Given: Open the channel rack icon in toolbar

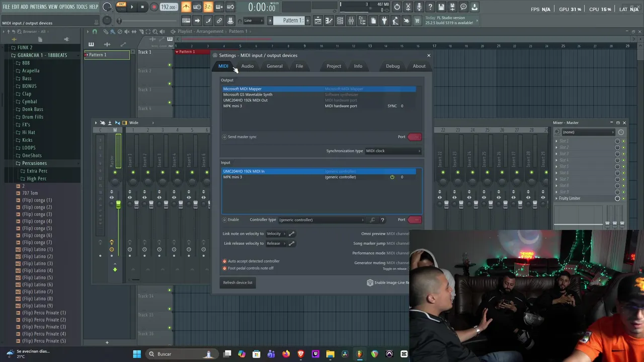Looking at the screenshot, I should coord(340,21).
